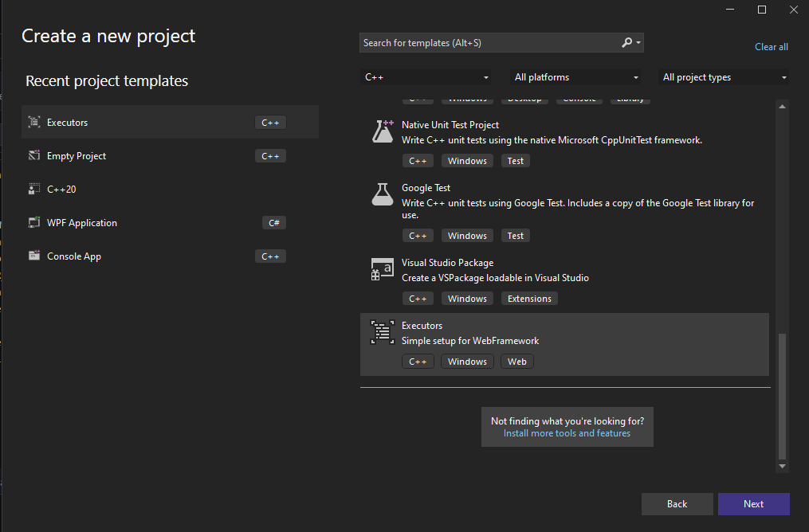The height and width of the screenshot is (532, 809).
Task: Click the Test tag under Google Test
Action: click(516, 236)
